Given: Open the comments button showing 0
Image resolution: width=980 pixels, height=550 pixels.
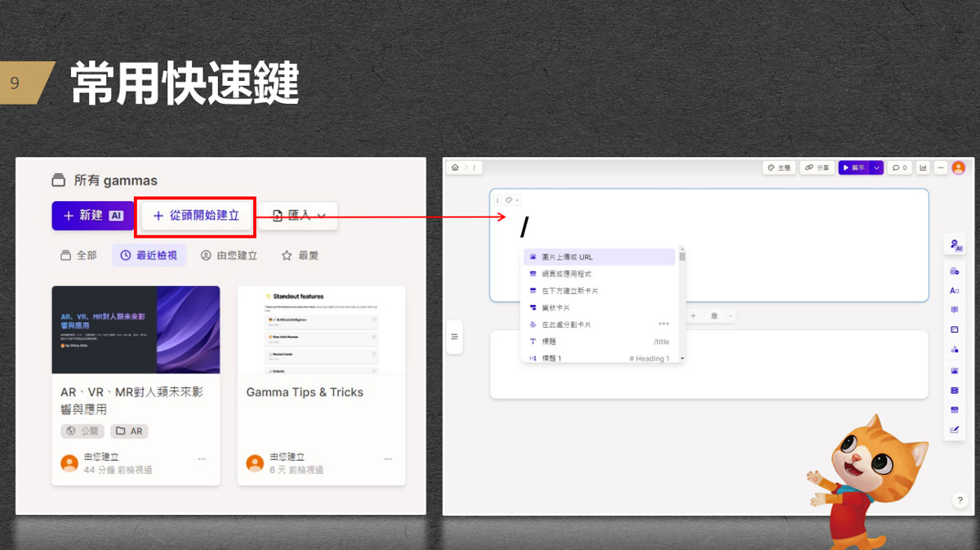Looking at the screenshot, I should tap(900, 168).
